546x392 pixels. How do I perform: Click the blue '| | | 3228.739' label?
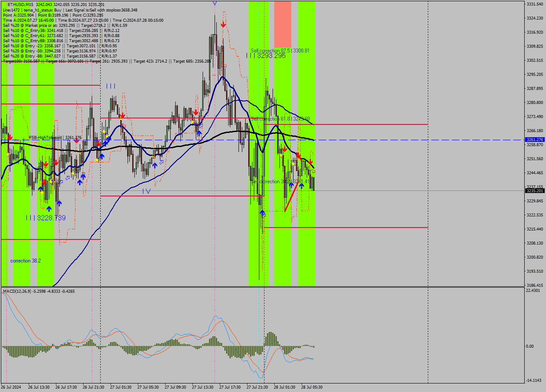[x=46, y=218]
